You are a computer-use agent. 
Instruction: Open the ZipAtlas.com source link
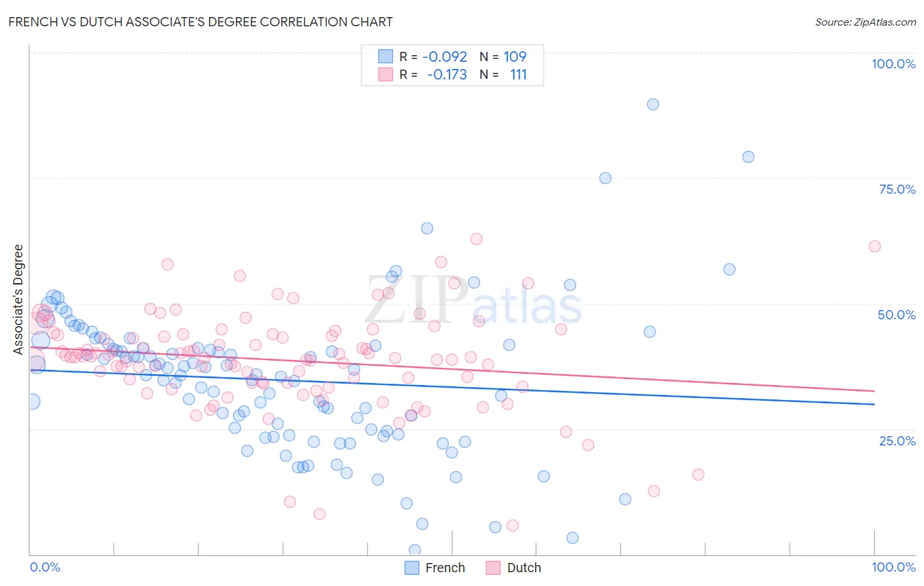tap(866, 22)
